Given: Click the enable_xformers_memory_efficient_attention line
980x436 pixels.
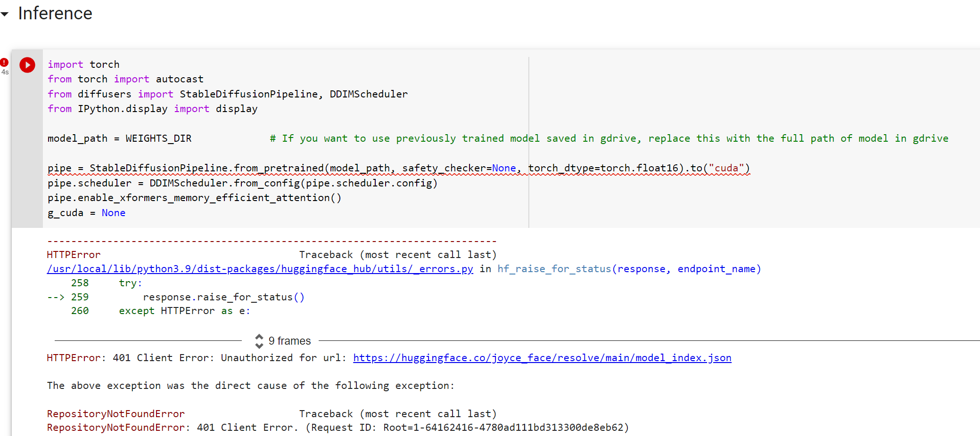Looking at the screenshot, I should point(194,198).
